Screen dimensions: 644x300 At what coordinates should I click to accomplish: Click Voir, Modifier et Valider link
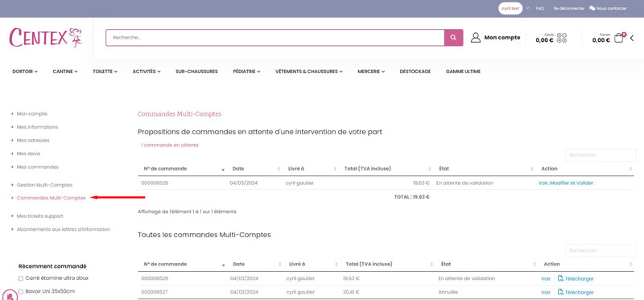[x=566, y=183]
